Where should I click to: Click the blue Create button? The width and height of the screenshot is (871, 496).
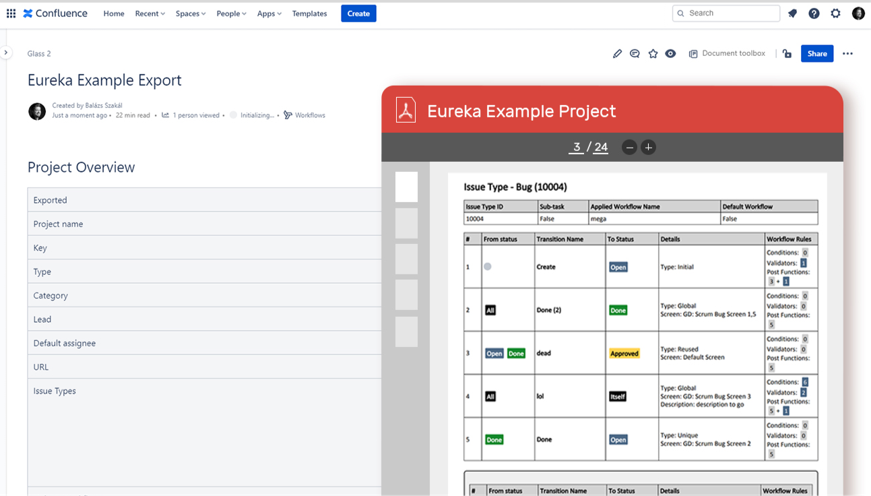pos(358,14)
